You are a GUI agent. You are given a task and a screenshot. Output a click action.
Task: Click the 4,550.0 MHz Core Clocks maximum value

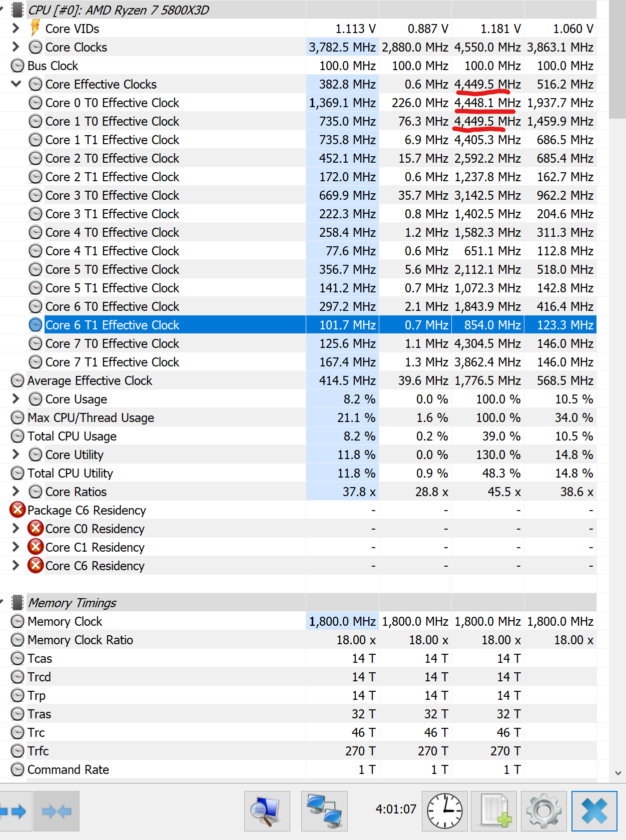click(487, 47)
